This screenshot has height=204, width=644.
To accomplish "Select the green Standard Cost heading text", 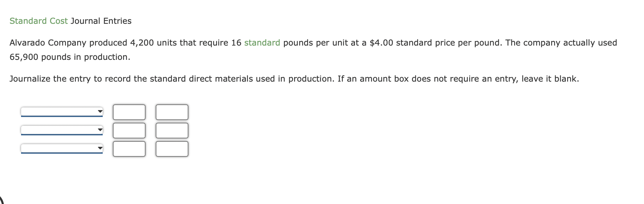I will point(38,21).
